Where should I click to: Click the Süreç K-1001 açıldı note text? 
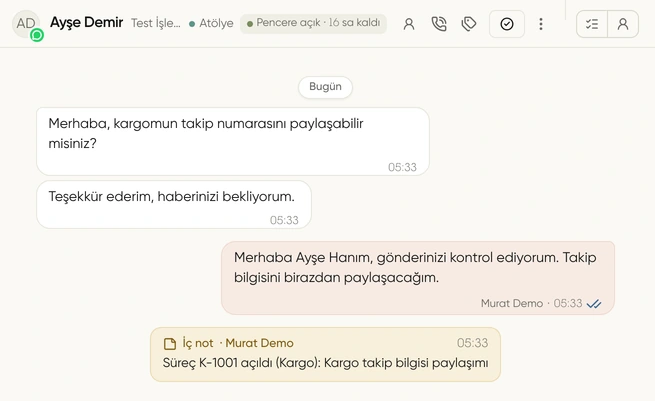(325, 363)
